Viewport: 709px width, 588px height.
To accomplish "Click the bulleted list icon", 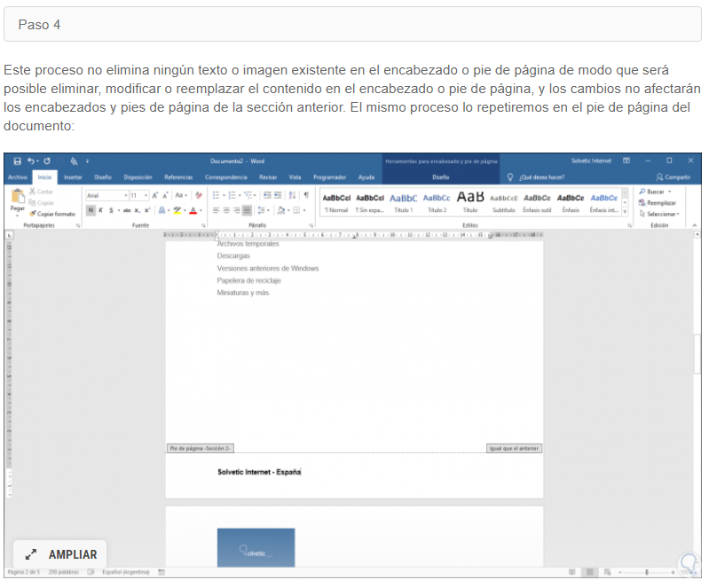I will click(x=217, y=195).
